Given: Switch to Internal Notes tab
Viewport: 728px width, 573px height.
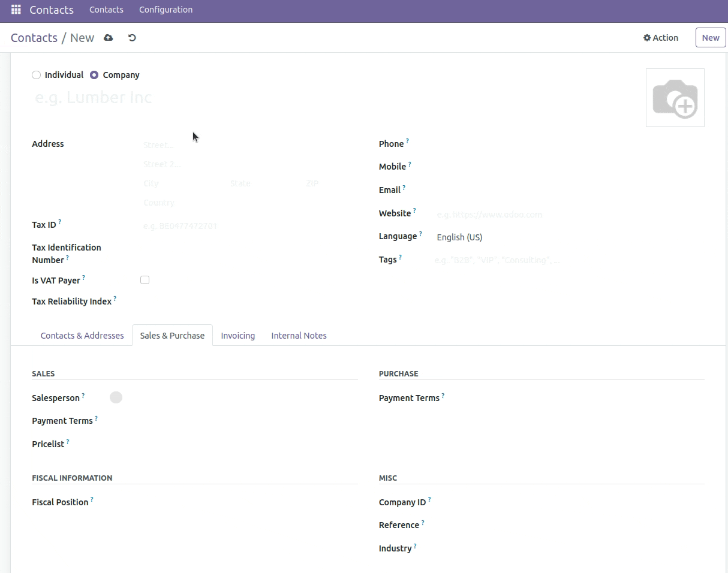Looking at the screenshot, I should [299, 336].
